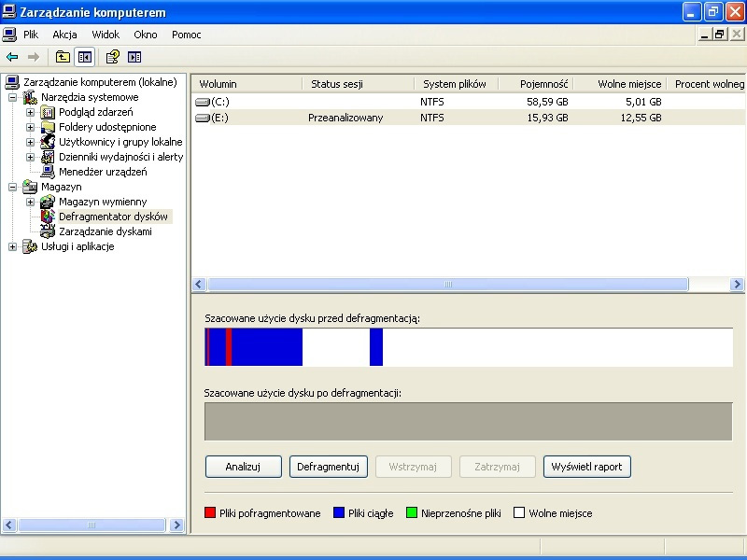Image resolution: width=747 pixels, height=560 pixels.
Task: Click the Show/Hide action pane toolbar icon
Action: click(134, 57)
